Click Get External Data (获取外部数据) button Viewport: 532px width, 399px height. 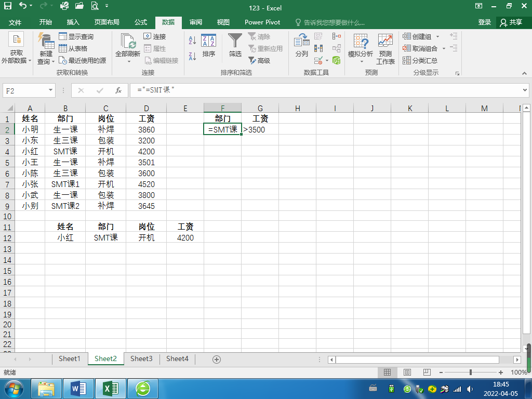16,48
